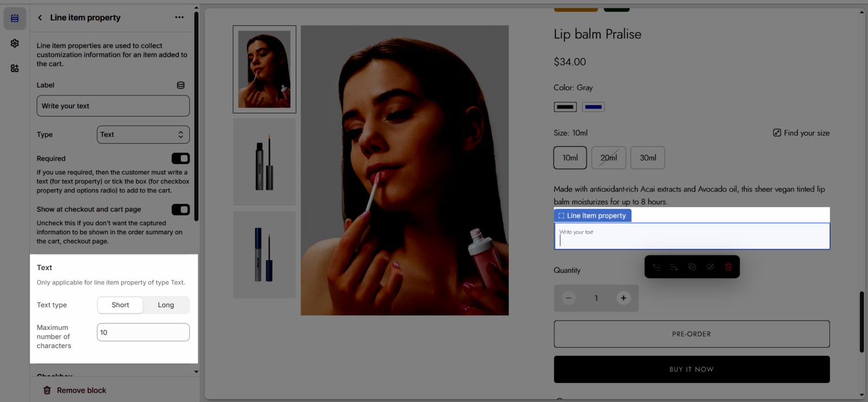The width and height of the screenshot is (868, 402).
Task: Select the 30ml size option
Action: (648, 158)
